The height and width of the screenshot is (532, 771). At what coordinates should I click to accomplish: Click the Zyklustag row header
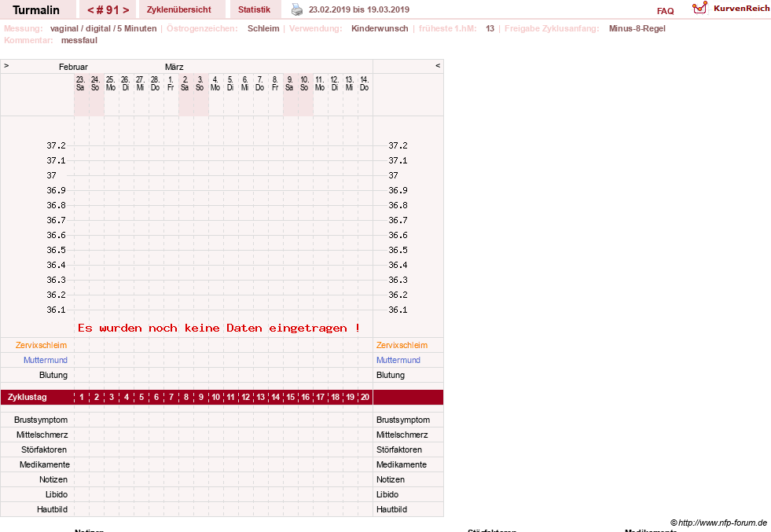coord(28,398)
